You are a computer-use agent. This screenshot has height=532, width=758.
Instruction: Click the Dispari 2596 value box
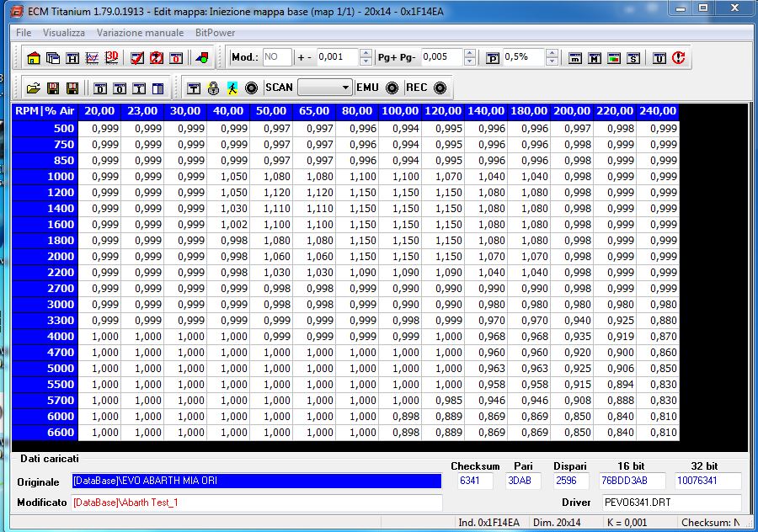pyautogui.click(x=571, y=481)
